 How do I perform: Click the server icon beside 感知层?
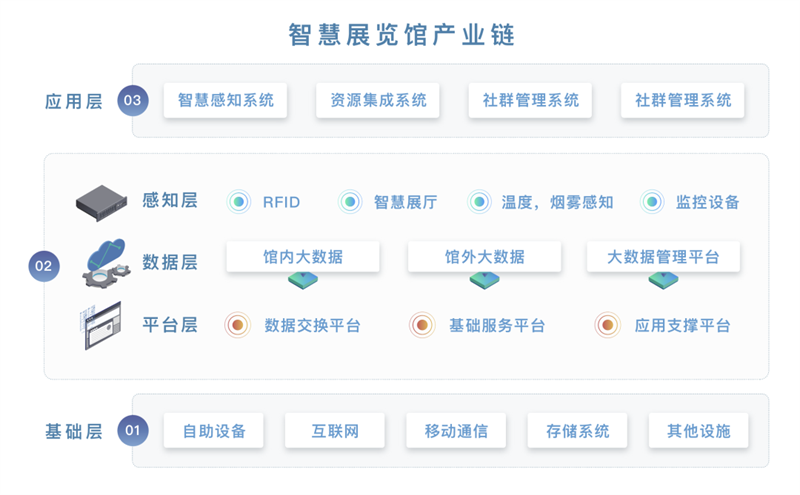[102, 203]
